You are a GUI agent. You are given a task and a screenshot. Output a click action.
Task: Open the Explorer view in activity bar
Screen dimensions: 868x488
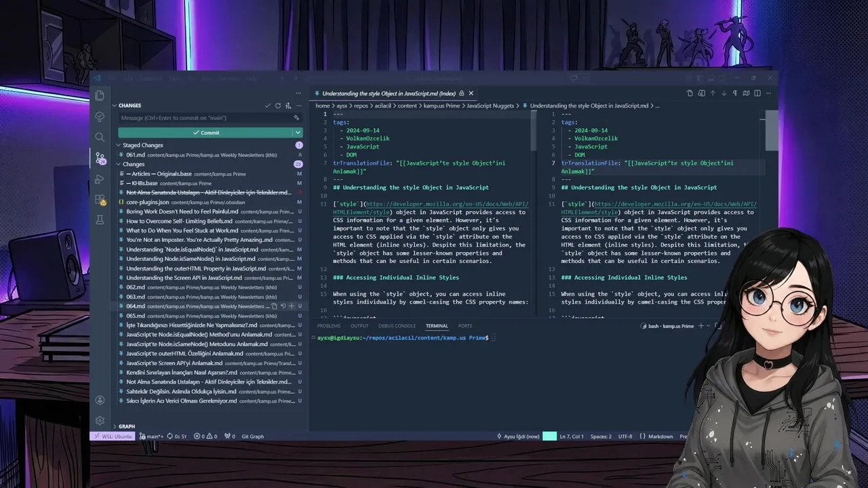coord(100,96)
